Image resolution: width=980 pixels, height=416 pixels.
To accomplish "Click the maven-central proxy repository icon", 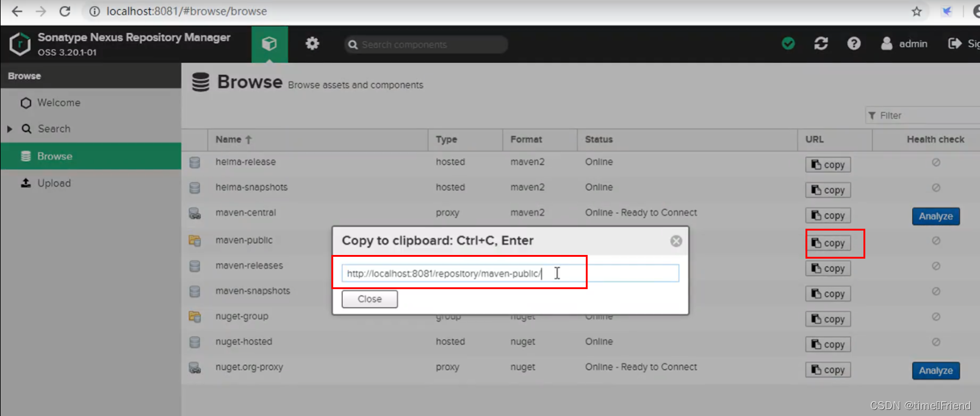I will 195,213.
